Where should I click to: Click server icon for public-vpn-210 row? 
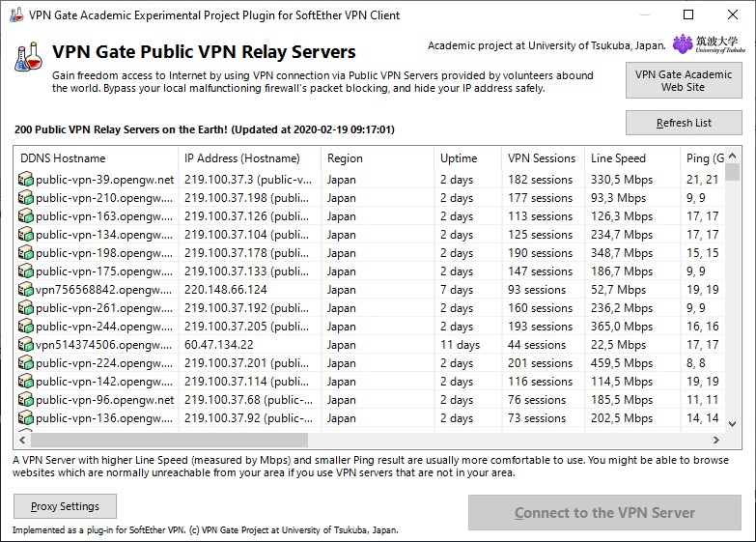(x=26, y=198)
